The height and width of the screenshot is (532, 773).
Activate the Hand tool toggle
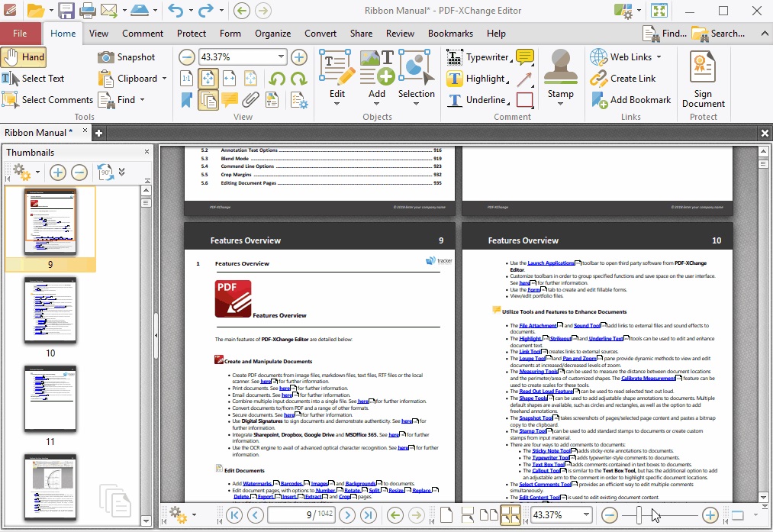click(x=24, y=57)
